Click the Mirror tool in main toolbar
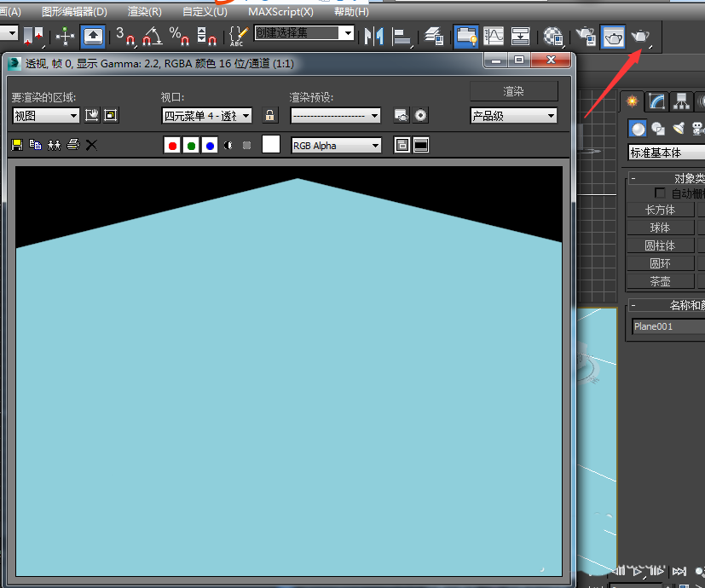Viewport: 705px width, 588px height. 373,36
